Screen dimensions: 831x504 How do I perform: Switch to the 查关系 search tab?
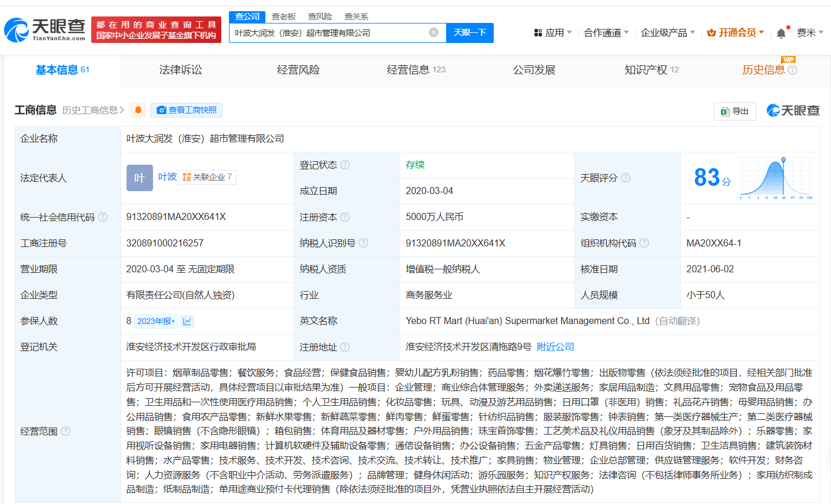tap(357, 16)
